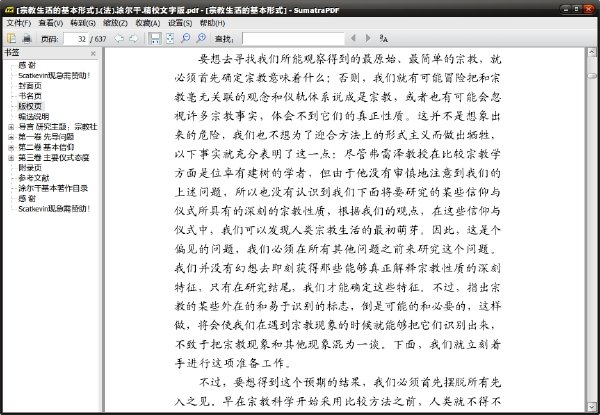600x415 pixels.
Task: Open the 设置(S) menu
Action: point(180,23)
